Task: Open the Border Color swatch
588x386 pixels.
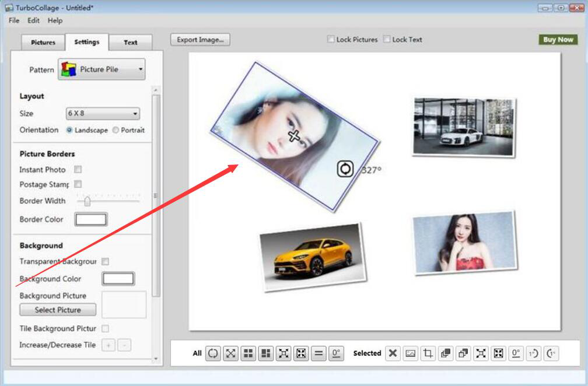Action: pos(91,219)
